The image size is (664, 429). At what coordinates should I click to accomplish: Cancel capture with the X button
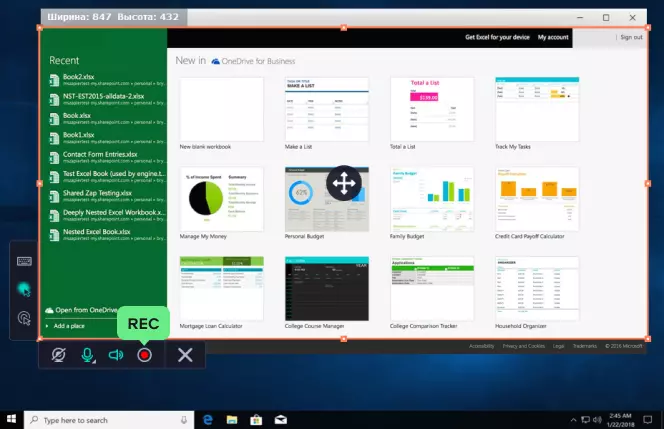(x=185, y=355)
